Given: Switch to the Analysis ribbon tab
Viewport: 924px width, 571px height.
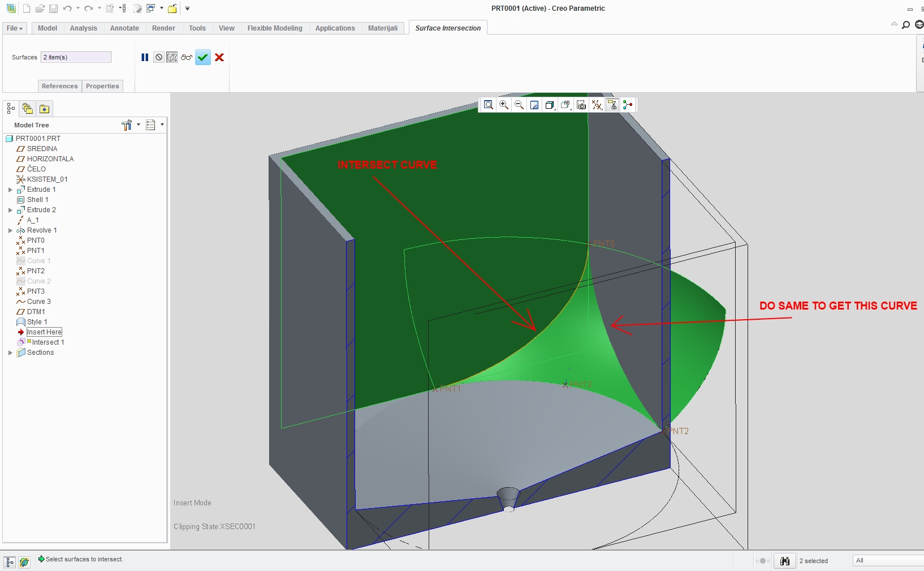Looking at the screenshot, I should [x=84, y=28].
